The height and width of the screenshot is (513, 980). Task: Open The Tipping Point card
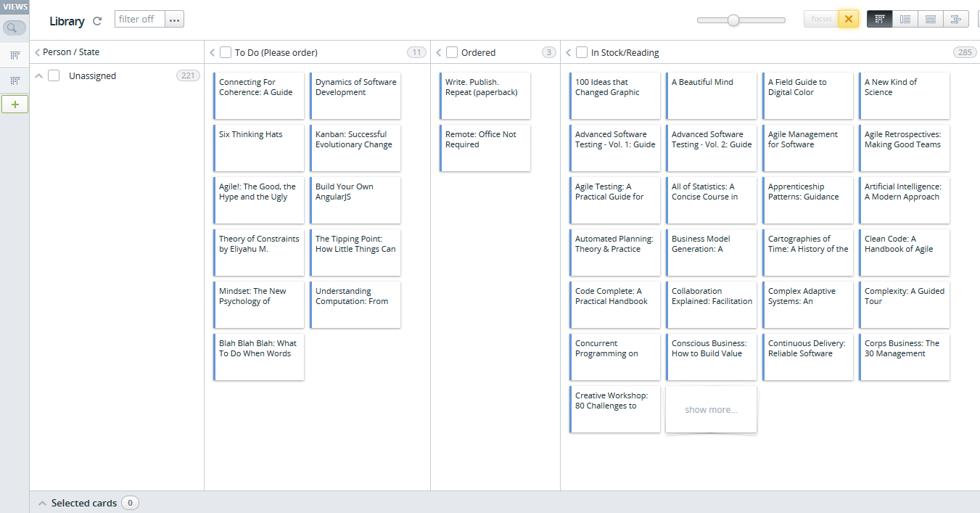click(x=355, y=253)
